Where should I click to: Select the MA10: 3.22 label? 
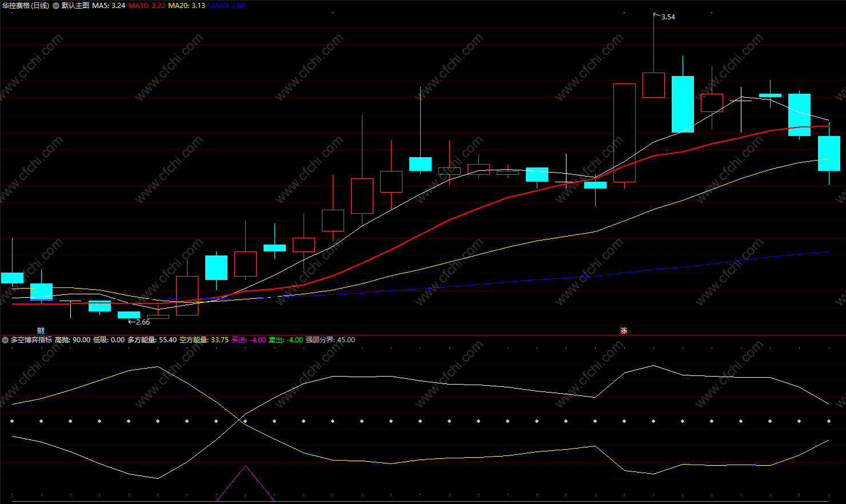[147, 6]
